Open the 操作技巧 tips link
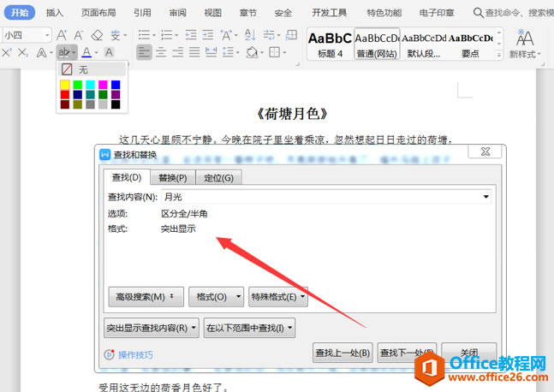Screen dimensions: 554x392 (134, 354)
